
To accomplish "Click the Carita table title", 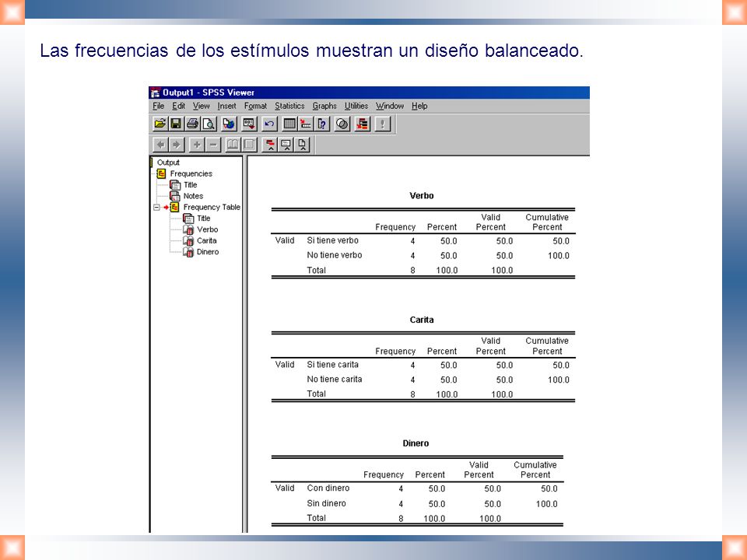I will click(x=422, y=320).
